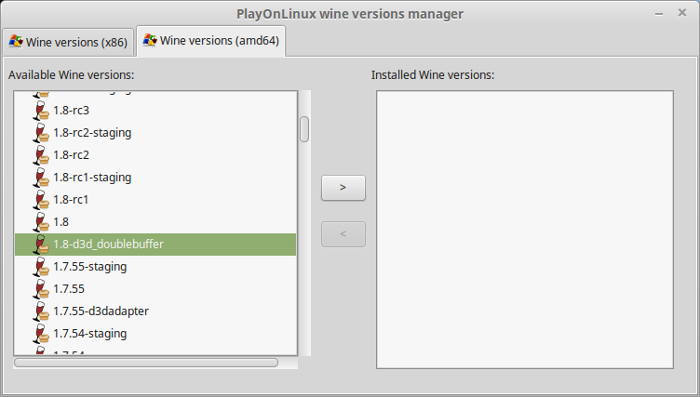
Task: Click the PlayOnLinux icon on amd64 tab
Action: (150, 40)
